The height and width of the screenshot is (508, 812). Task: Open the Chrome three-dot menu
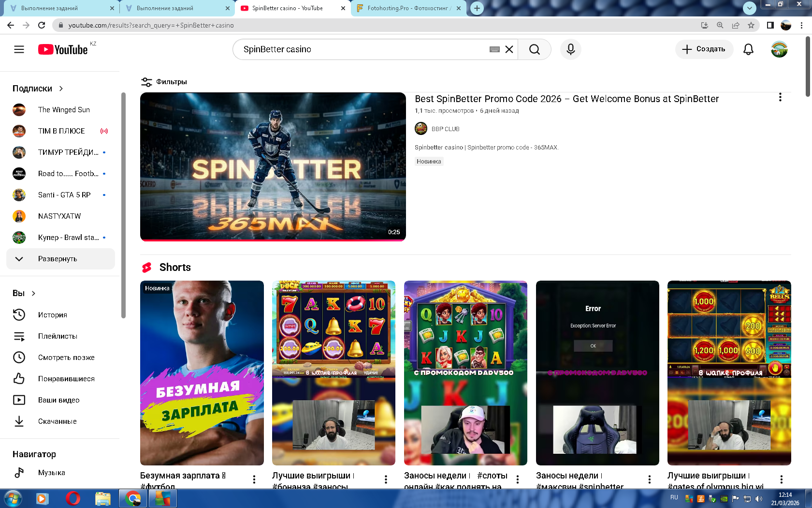pyautogui.click(x=802, y=25)
